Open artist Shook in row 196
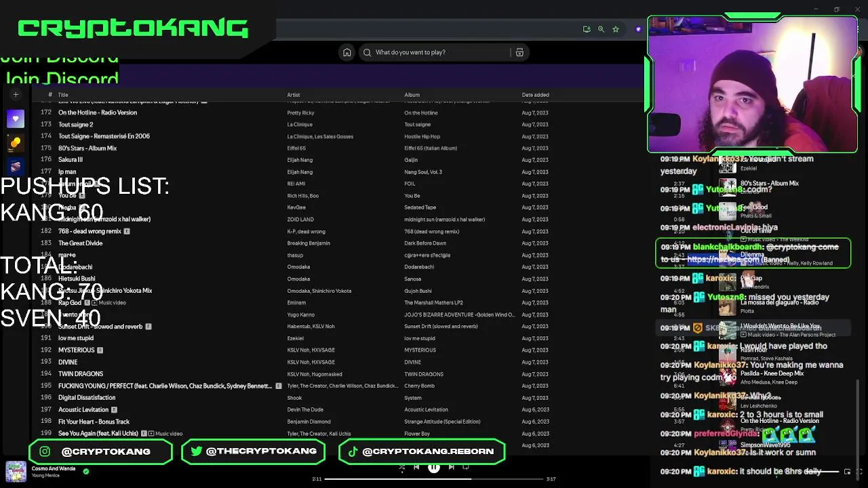This screenshot has width=868, height=488. [294, 398]
